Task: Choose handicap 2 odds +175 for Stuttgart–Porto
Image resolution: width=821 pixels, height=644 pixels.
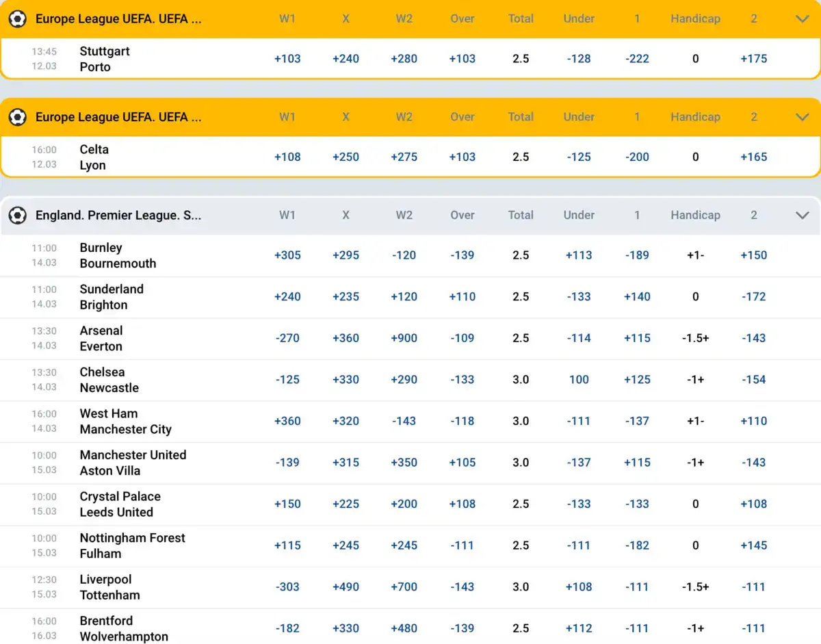Action: pyautogui.click(x=753, y=59)
